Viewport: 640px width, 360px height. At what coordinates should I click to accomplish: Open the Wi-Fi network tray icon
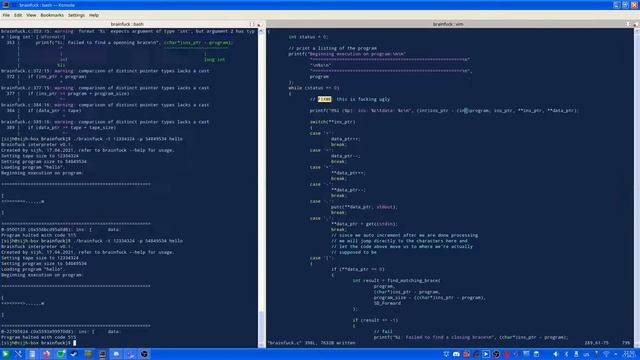[x=606, y=354]
